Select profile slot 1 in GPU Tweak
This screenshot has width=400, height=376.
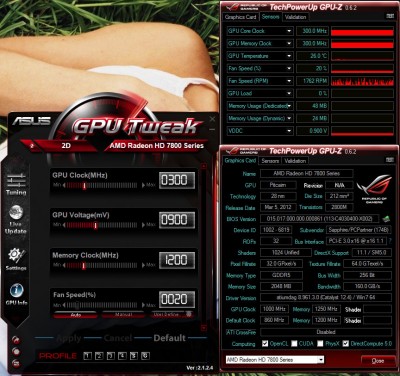pyautogui.click(x=87, y=356)
